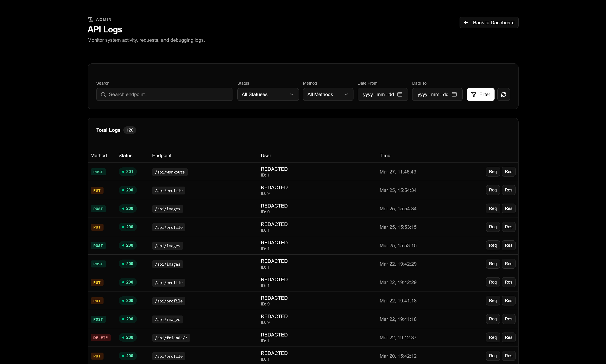
Task: Click the DELETE method badge
Action: (x=100, y=337)
